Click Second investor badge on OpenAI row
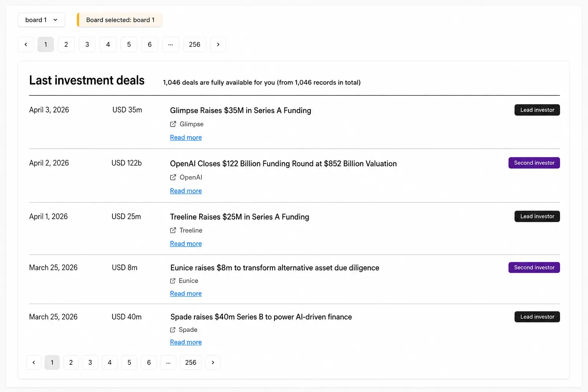The height and width of the screenshot is (392, 588). click(x=534, y=163)
